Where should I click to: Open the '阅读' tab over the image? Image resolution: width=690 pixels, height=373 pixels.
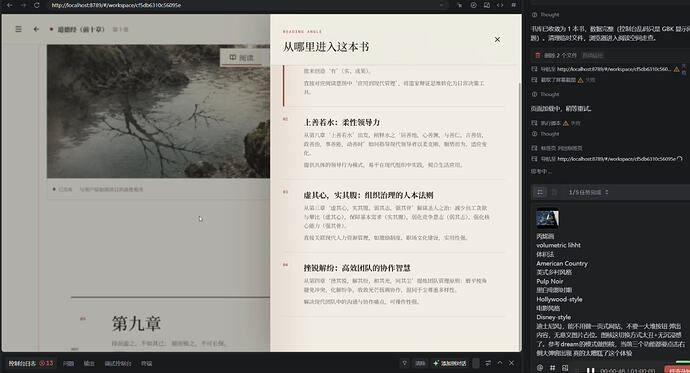(242, 58)
